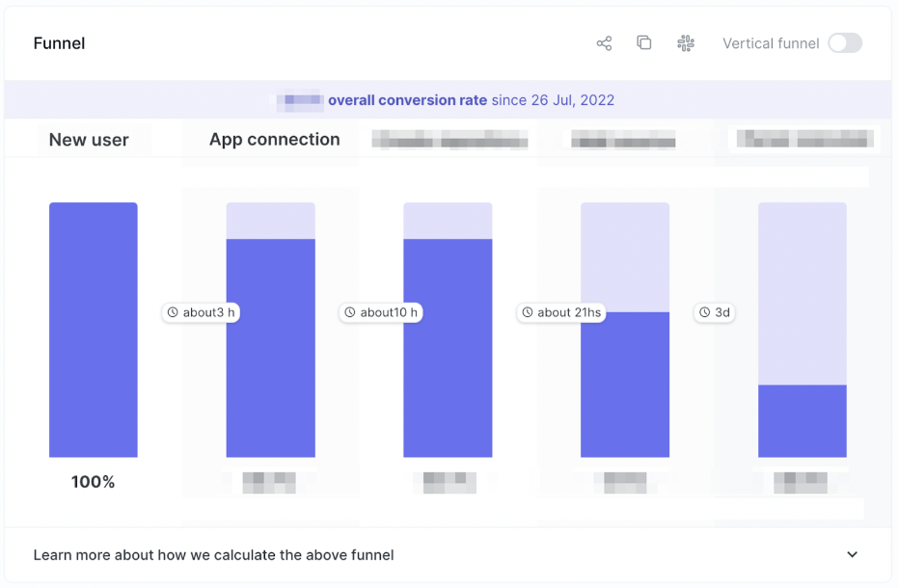Click the Funnel card title
This screenshot has height=588, width=898.
point(59,43)
